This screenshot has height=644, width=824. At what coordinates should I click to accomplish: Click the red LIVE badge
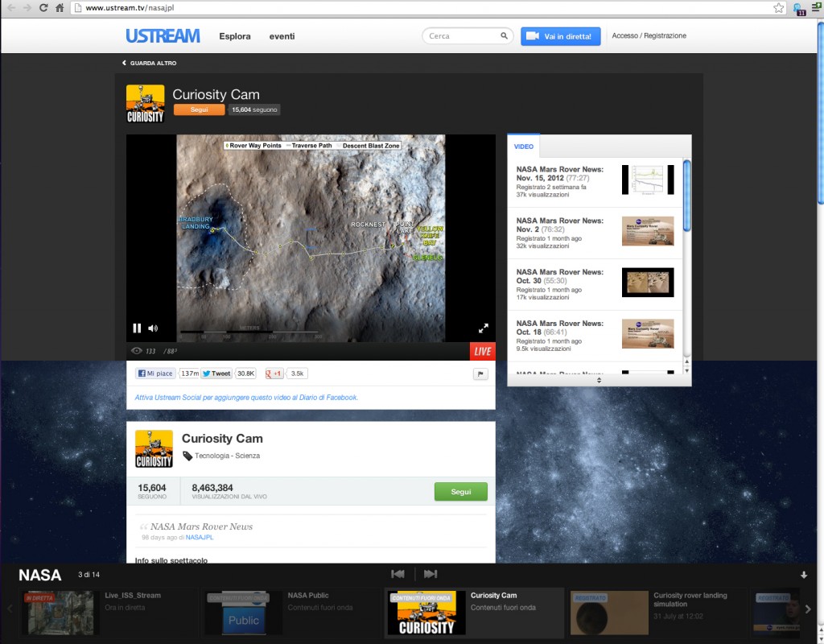click(483, 351)
